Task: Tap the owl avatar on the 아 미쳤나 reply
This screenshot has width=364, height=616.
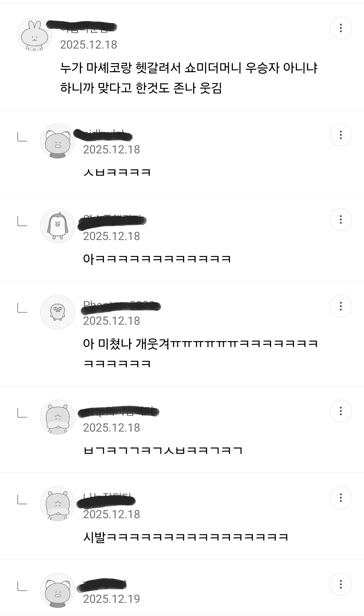Action: [x=58, y=312]
